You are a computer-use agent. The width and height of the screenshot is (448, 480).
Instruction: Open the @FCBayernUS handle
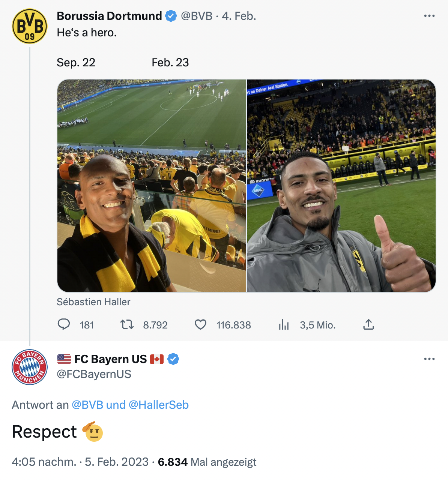[94, 374]
